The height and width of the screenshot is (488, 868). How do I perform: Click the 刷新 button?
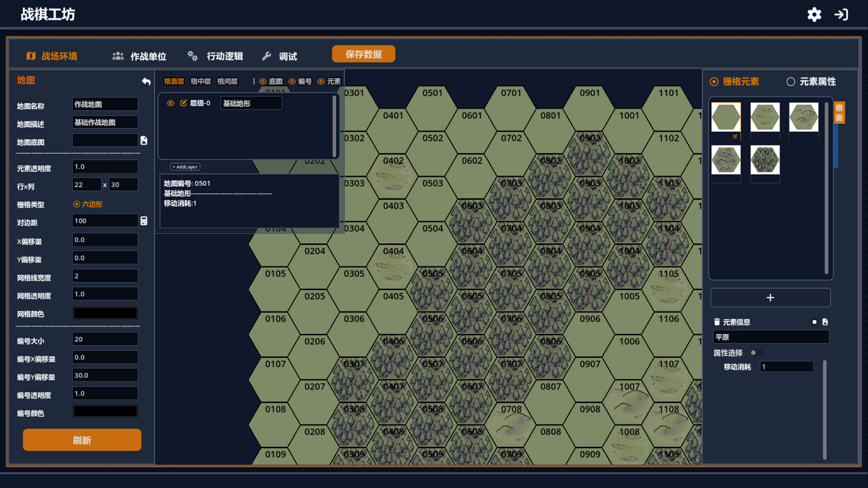82,440
